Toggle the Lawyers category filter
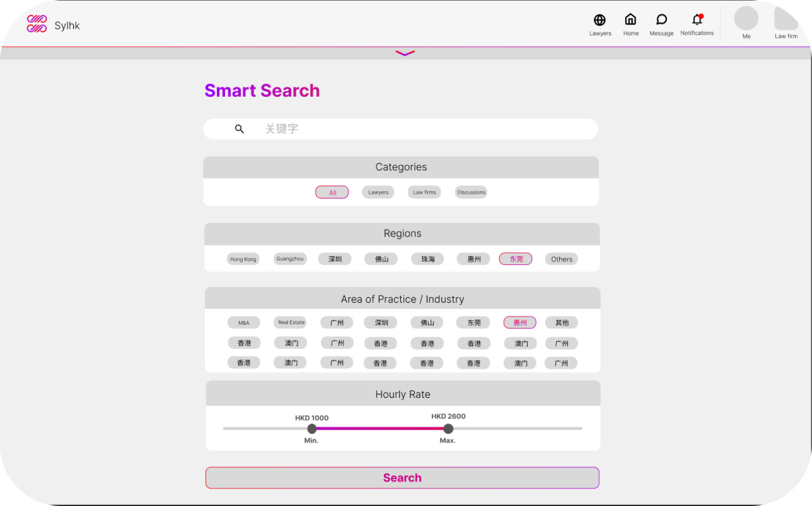Viewport: 812px width, 506px height. (378, 193)
